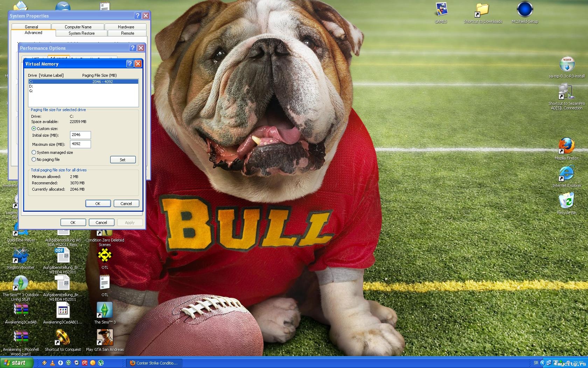Open the System Restore tab

82,33
